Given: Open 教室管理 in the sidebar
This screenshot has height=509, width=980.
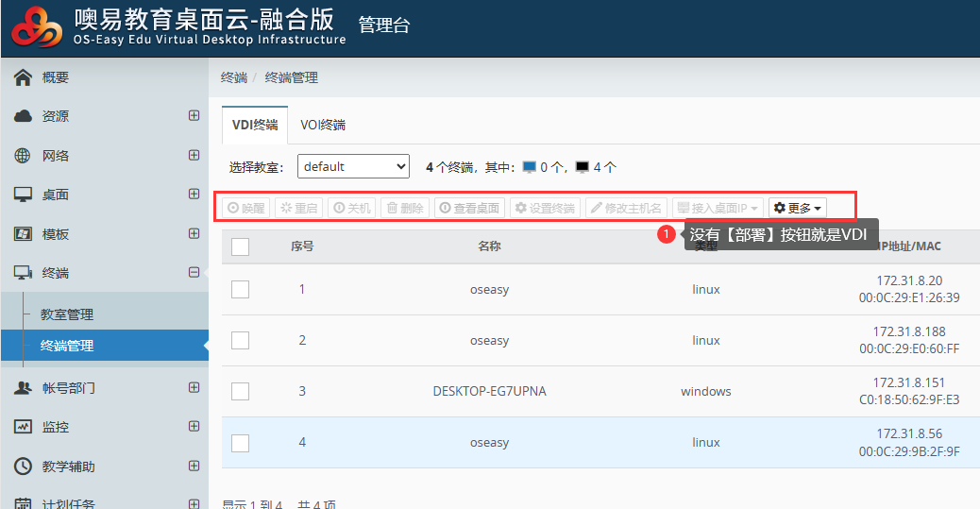Looking at the screenshot, I should pyautogui.click(x=67, y=314).
